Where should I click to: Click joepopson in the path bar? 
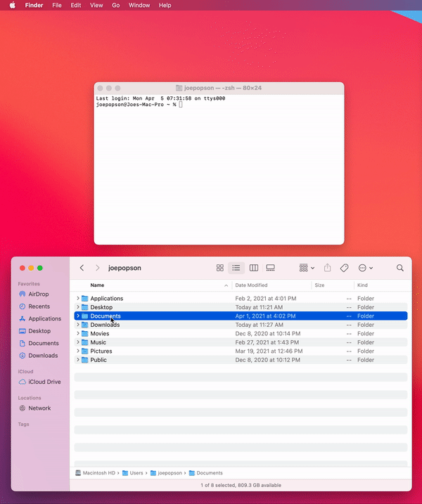click(166, 473)
